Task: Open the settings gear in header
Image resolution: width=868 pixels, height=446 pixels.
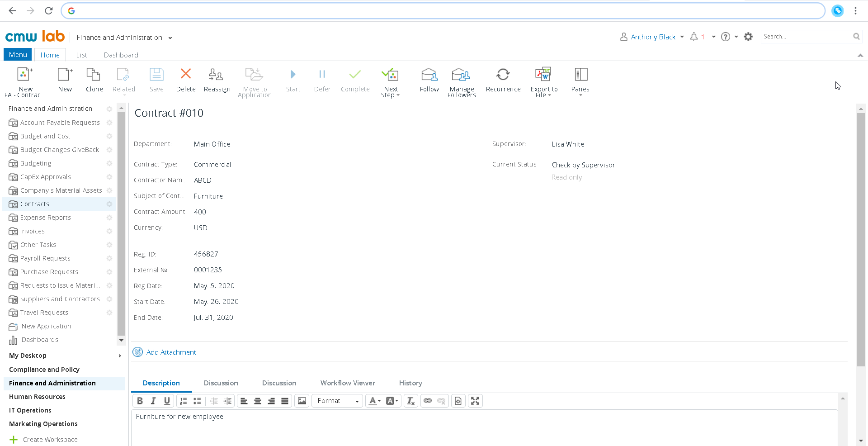Action: pyautogui.click(x=748, y=37)
